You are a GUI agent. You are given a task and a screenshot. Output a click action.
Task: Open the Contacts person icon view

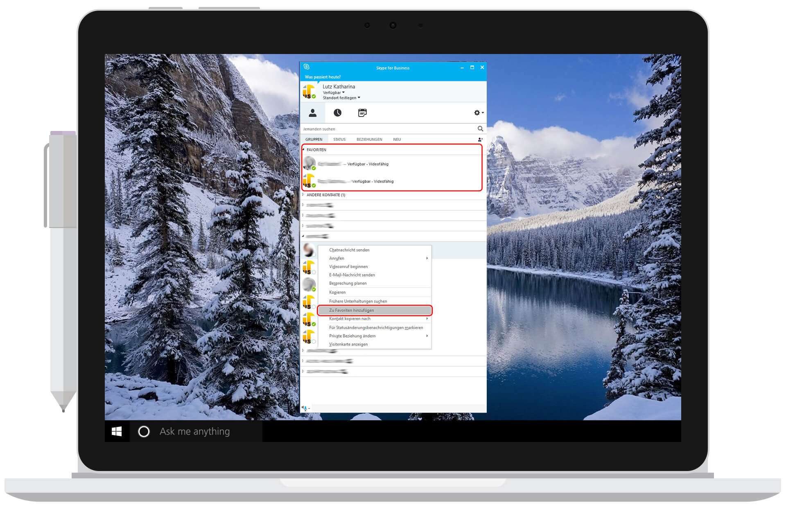point(313,113)
